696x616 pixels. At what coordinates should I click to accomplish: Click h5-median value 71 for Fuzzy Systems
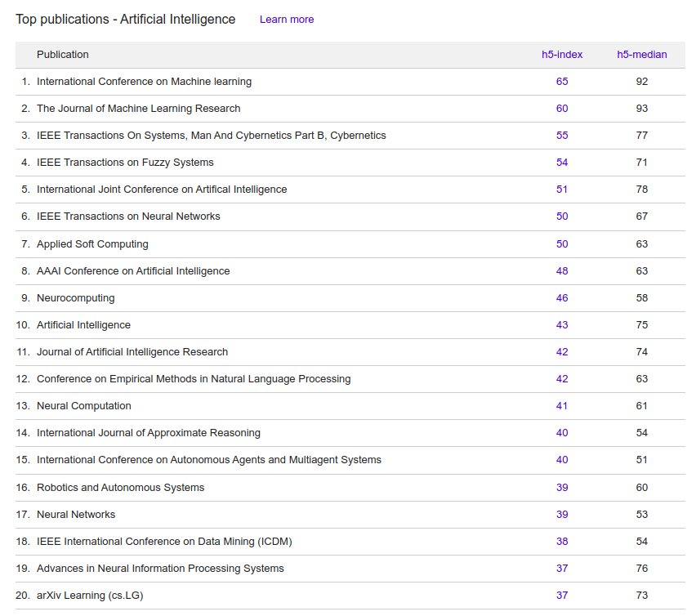coord(642,163)
